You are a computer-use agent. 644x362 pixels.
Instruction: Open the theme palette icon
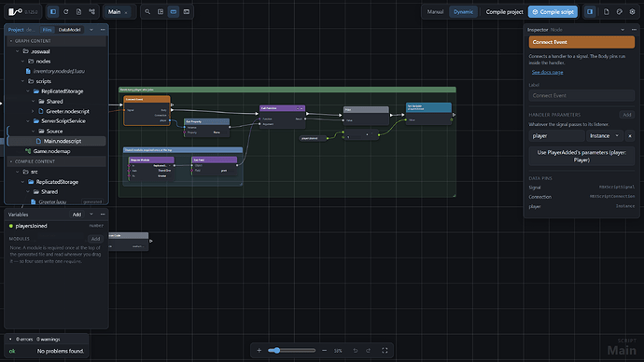click(620, 12)
